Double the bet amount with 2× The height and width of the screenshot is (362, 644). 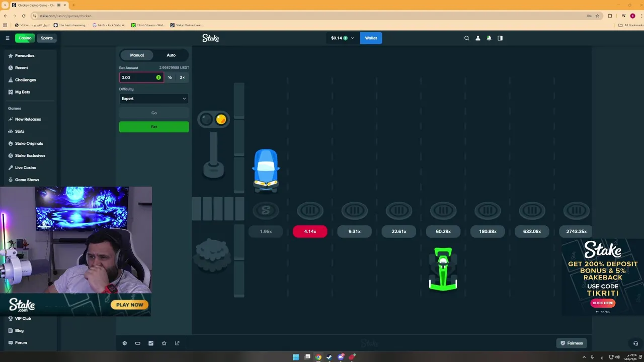(x=182, y=77)
